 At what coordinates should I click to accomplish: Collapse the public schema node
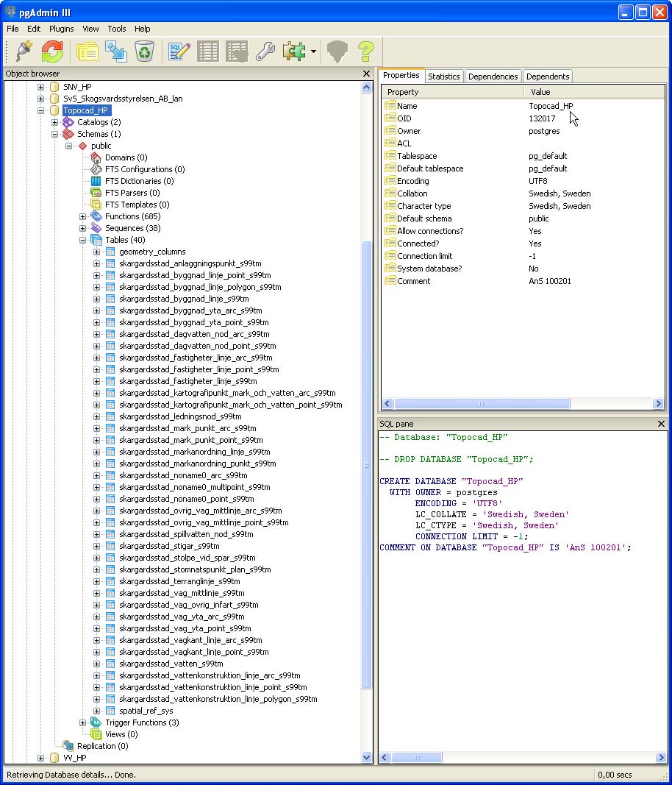[x=68, y=146]
